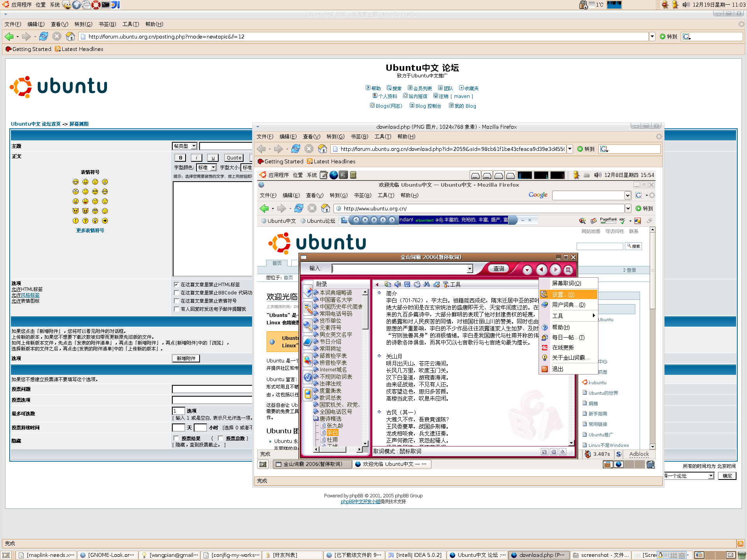Viewport: 747px width, 560px height.
Task: Enable the email reply notification (发送电子邮件提醒我) checkbox
Action: tap(176, 309)
